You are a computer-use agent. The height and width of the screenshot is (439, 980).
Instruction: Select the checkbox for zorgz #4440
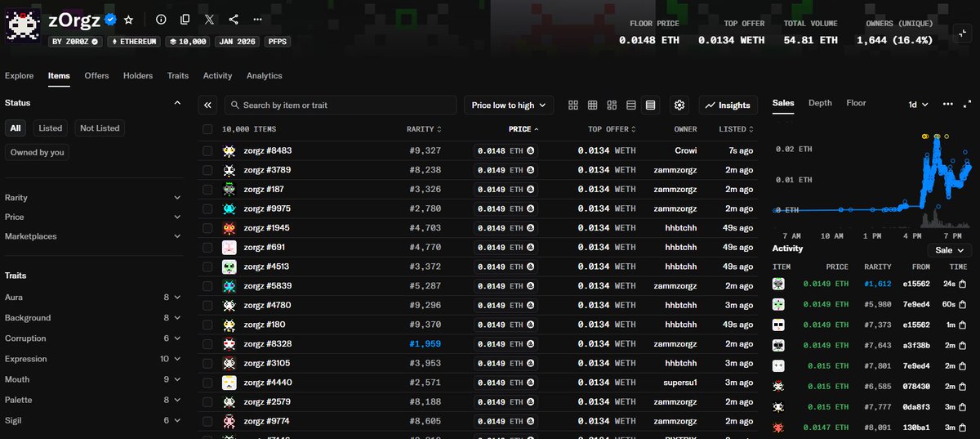pyautogui.click(x=207, y=383)
